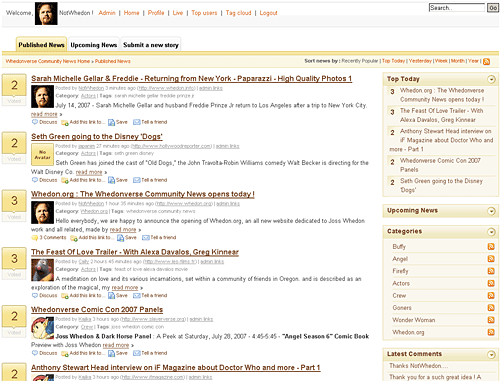Subscribe to Goners category RSS feed
500x381 pixels.
pyautogui.click(x=491, y=308)
